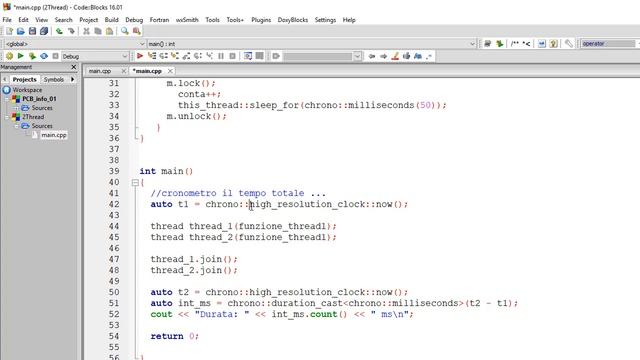Start debugging with the red arrow
Screen dimensions: 640x360
[140, 56]
